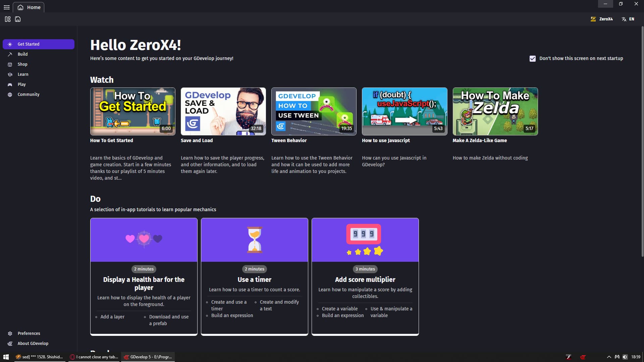The image size is (644, 362).
Task: Switch to the sed 1528 Shishid taskbar window
Action: click(x=40, y=357)
